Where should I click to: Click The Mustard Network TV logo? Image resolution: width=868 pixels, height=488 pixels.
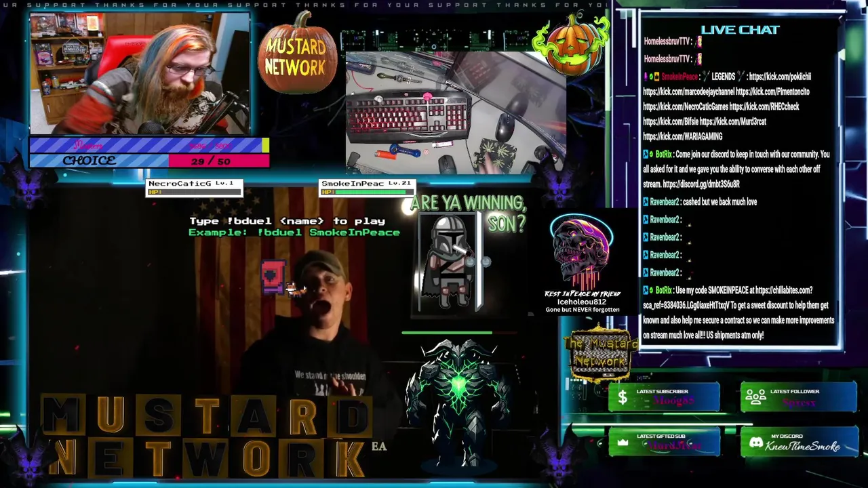tap(600, 354)
